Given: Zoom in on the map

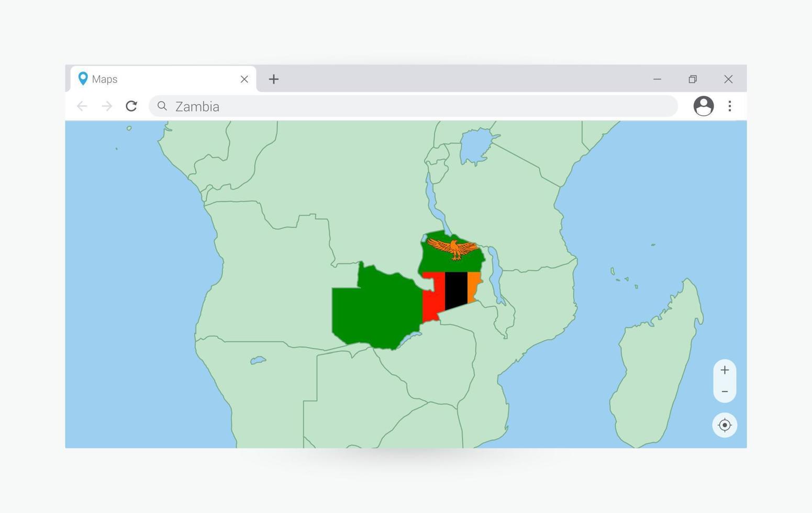Looking at the screenshot, I should [725, 370].
